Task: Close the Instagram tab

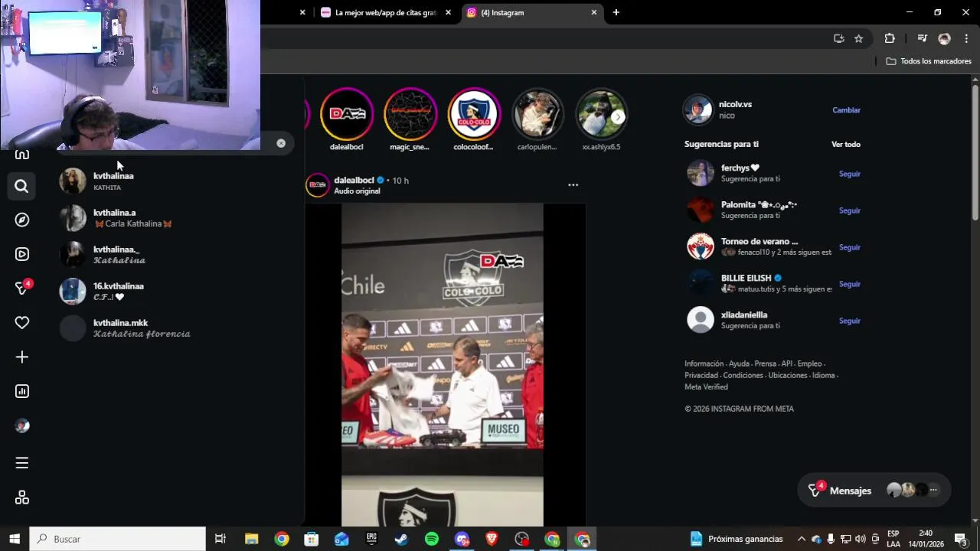Action: 593,12
